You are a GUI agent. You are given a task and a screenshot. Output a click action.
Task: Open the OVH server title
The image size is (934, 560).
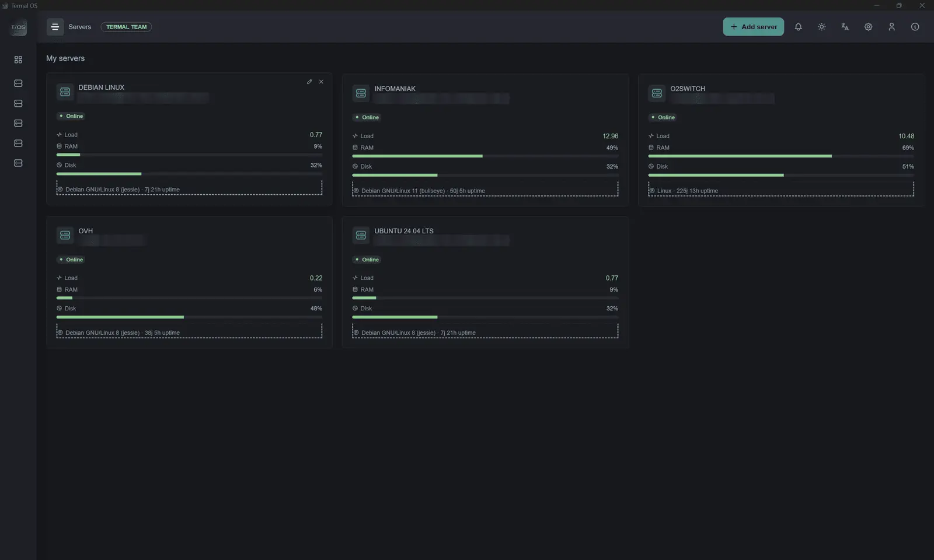(86, 231)
